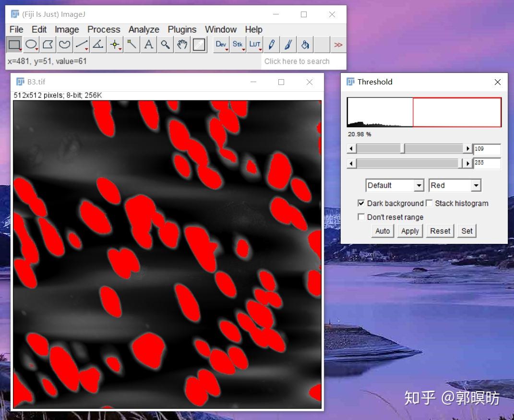Select the wand tracing tool
514x420 pixels.
pyautogui.click(x=131, y=44)
